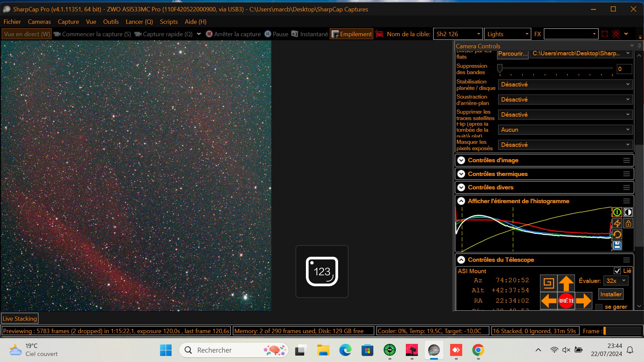Select the Live Stacking tab
Screen dimensions: 644x362
tap(20, 319)
